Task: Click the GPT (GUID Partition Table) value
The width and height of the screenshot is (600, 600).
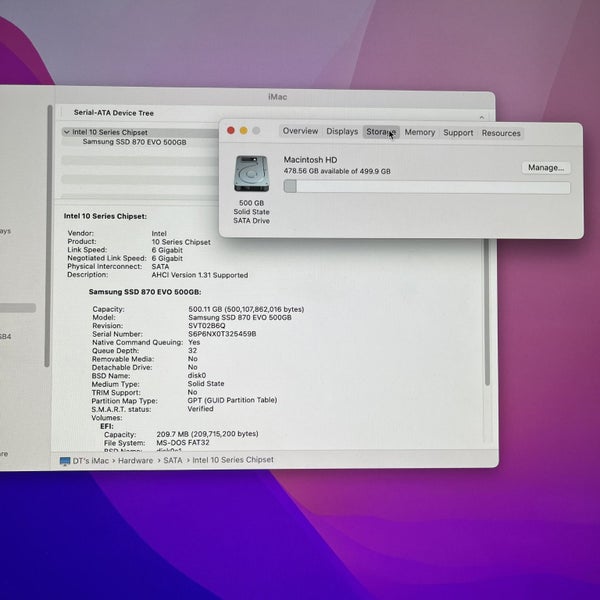Action: point(232,400)
